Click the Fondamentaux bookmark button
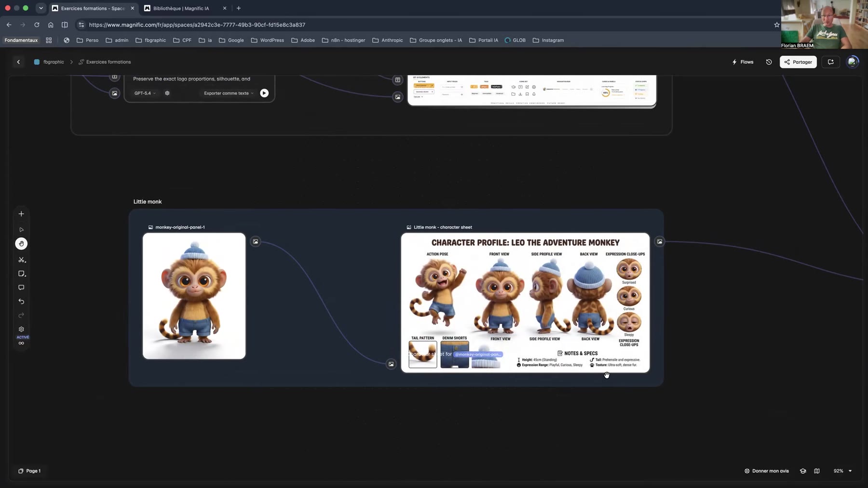The width and height of the screenshot is (868, 488). tap(21, 40)
